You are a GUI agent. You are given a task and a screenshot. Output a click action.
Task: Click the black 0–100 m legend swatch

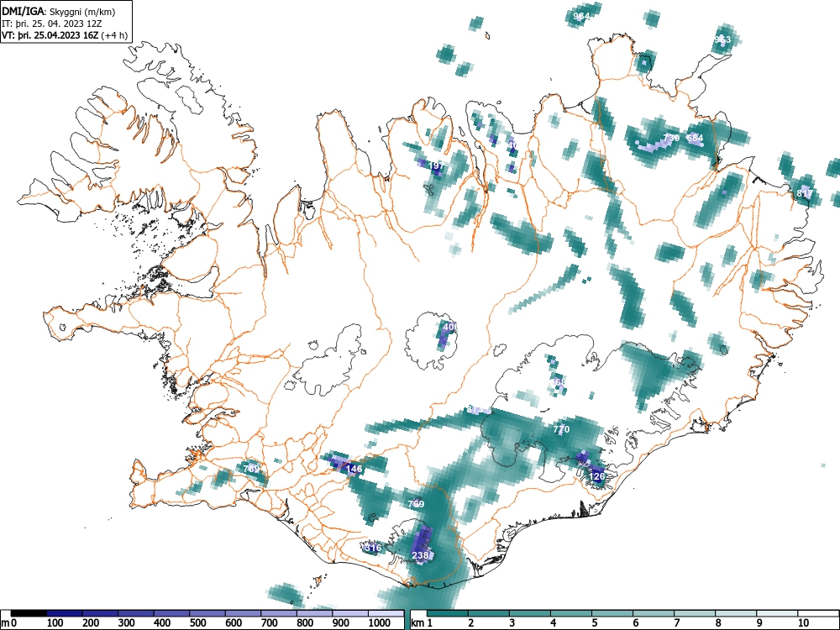pyautogui.click(x=29, y=613)
